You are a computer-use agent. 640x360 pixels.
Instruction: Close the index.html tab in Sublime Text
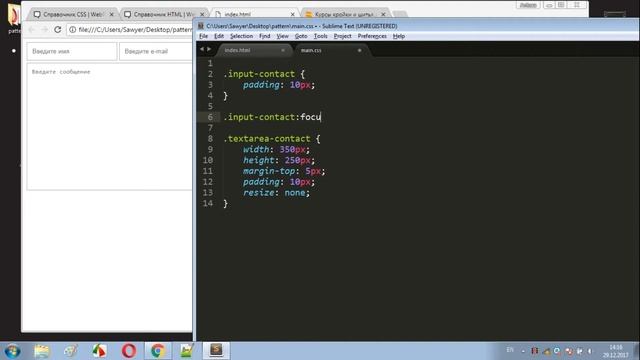click(x=283, y=50)
